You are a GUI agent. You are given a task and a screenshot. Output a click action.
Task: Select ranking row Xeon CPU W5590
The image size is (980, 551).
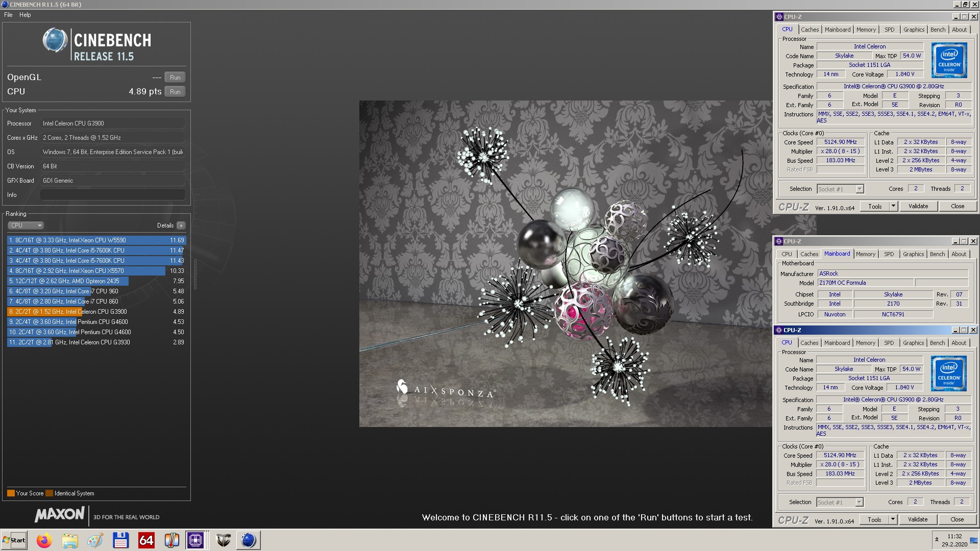click(96, 240)
